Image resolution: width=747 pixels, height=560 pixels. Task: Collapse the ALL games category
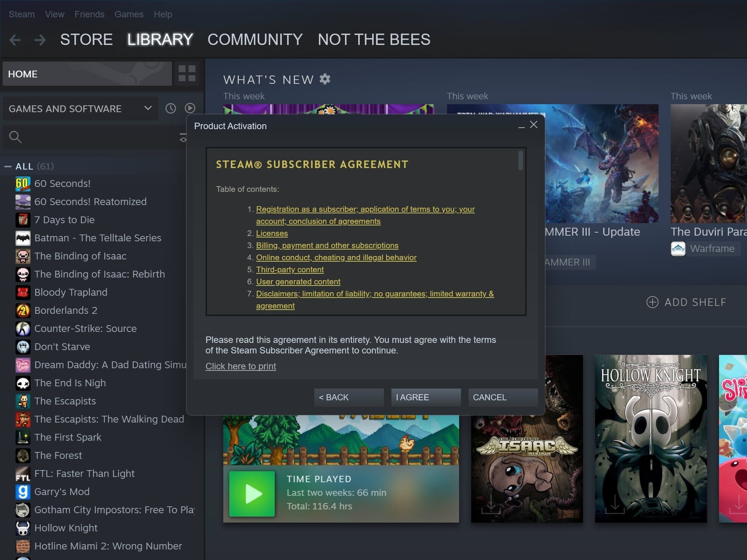8,167
